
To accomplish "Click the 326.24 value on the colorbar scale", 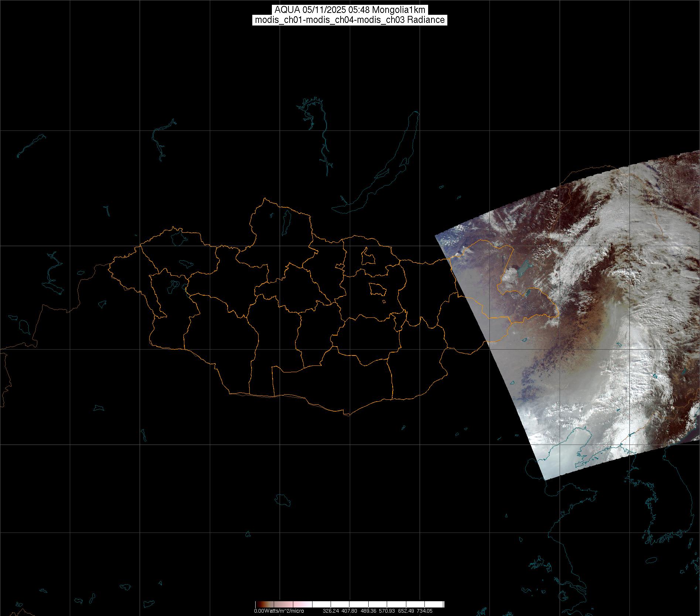I will tap(331, 611).
